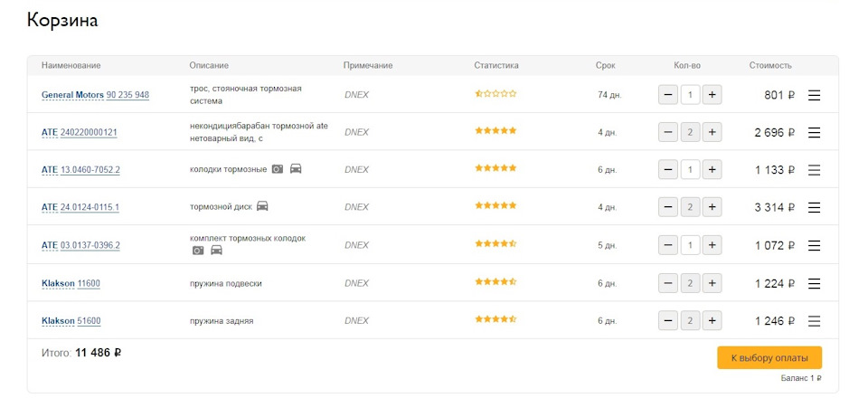
Task: Click star rating for ATE 13.0460-7052.2
Action: point(495,168)
